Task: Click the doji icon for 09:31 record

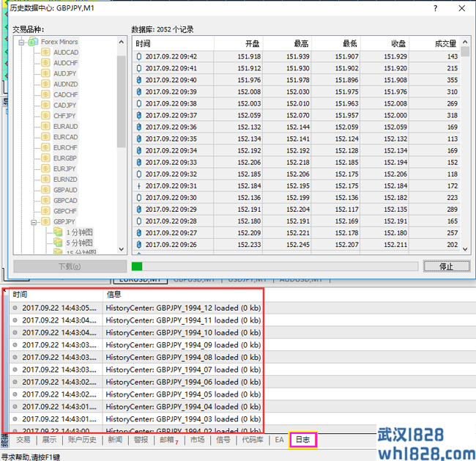Action: click(x=139, y=186)
